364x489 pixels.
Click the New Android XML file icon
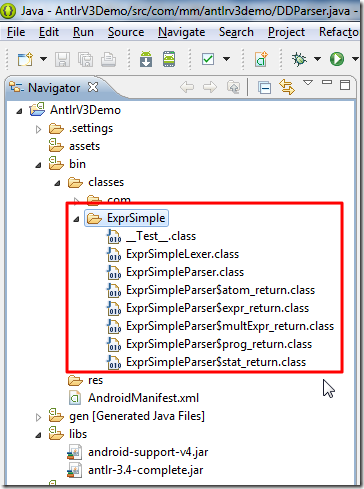pyautogui.click(x=261, y=59)
